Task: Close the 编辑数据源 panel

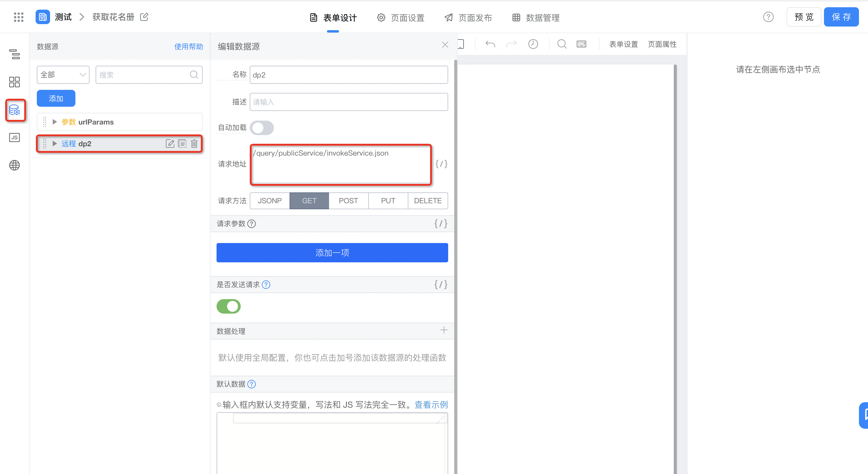Action: (445, 44)
